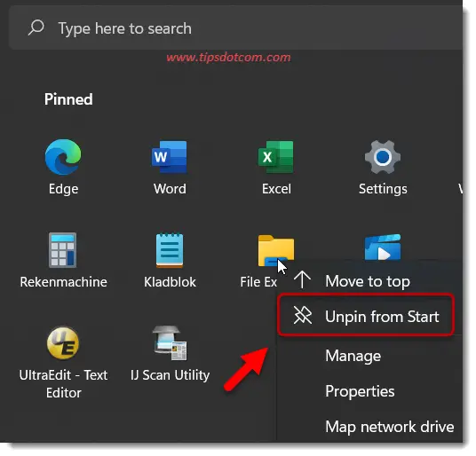Click the Kladblok label text
Viewport: 476px width, 456px height.
pos(170,281)
